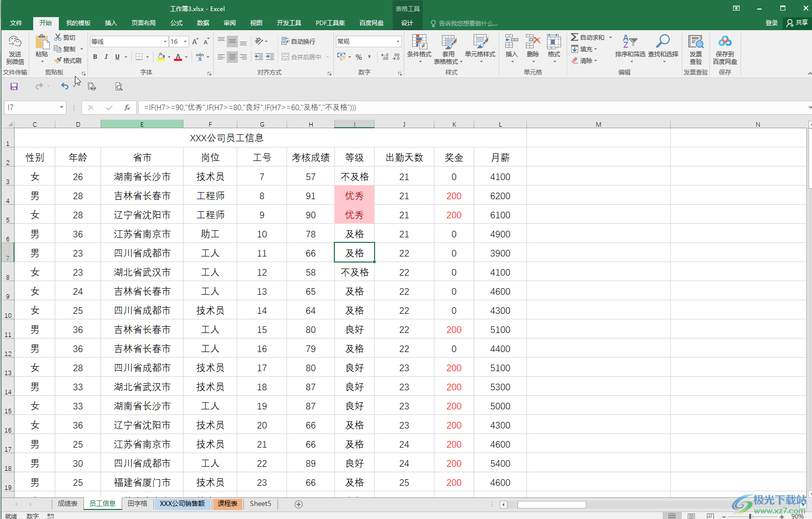Open Sort and Filter
This screenshot has height=519, width=812.
pyautogui.click(x=630, y=49)
